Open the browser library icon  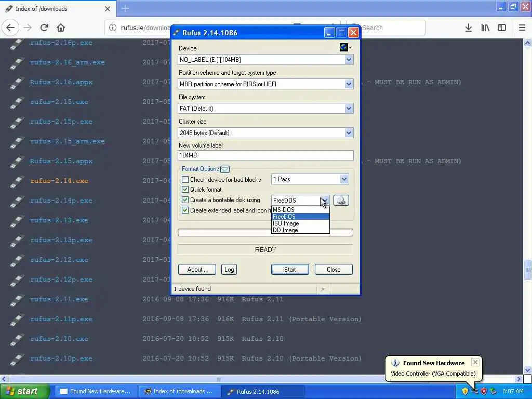pos(485,28)
